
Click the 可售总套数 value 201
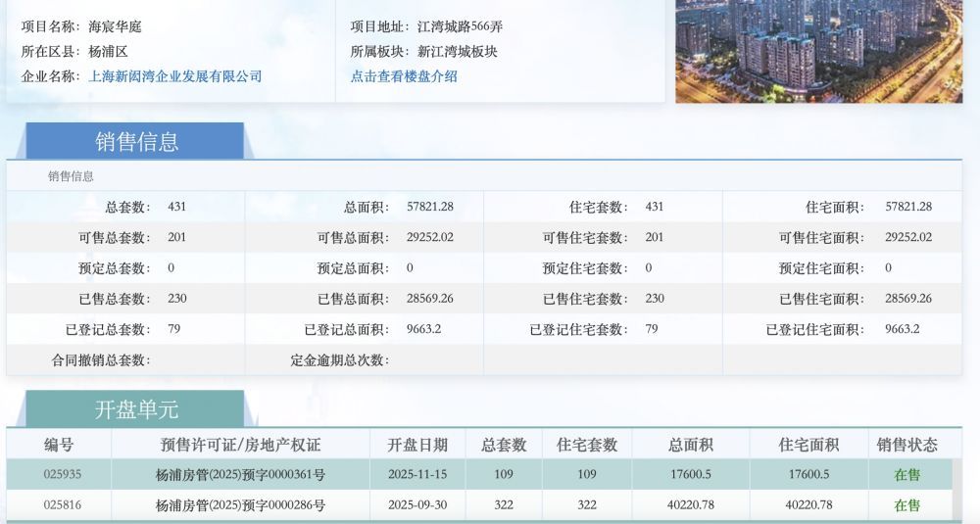(x=176, y=237)
